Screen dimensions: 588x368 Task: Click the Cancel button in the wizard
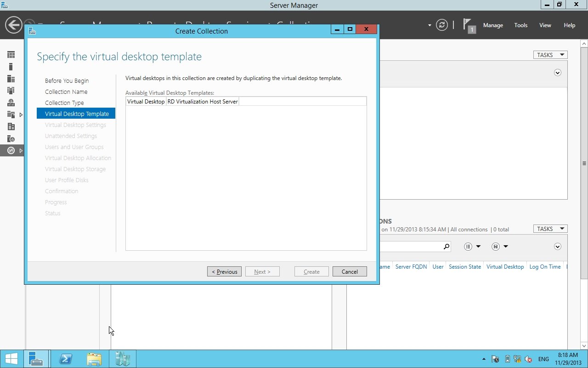point(350,271)
